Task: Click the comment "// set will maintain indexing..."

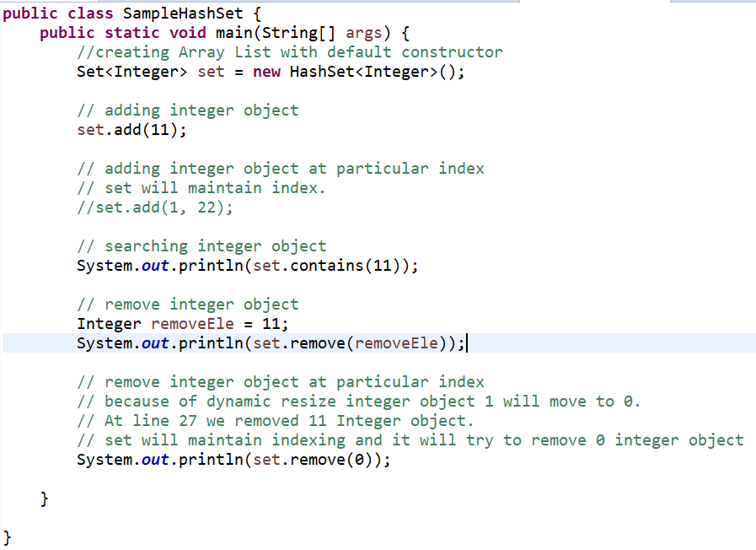Action: click(x=410, y=440)
